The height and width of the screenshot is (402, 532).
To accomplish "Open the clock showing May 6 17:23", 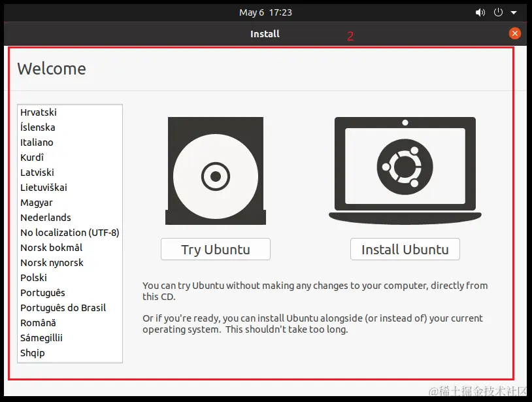I will click(x=265, y=12).
